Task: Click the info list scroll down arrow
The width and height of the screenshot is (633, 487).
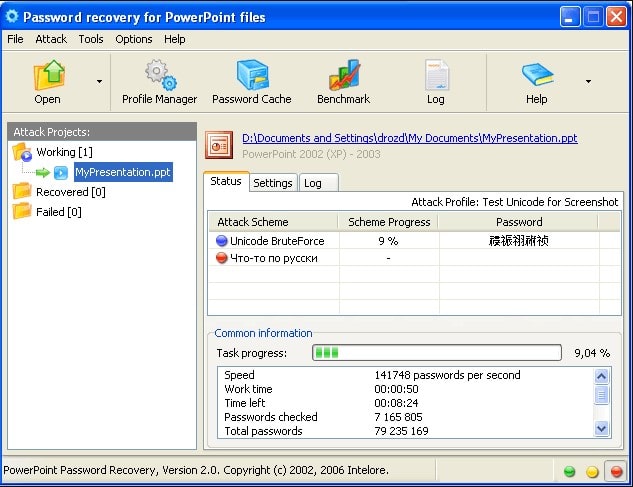Action: click(x=602, y=428)
